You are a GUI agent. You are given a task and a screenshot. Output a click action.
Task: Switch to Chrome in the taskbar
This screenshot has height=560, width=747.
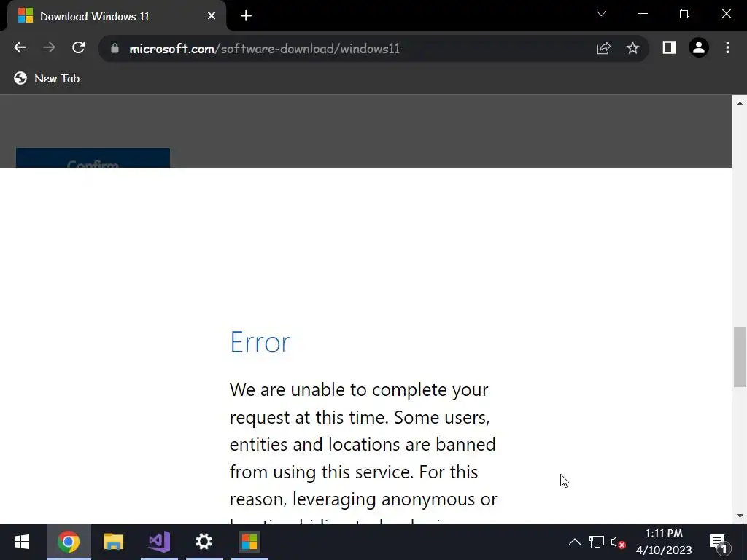point(69,542)
